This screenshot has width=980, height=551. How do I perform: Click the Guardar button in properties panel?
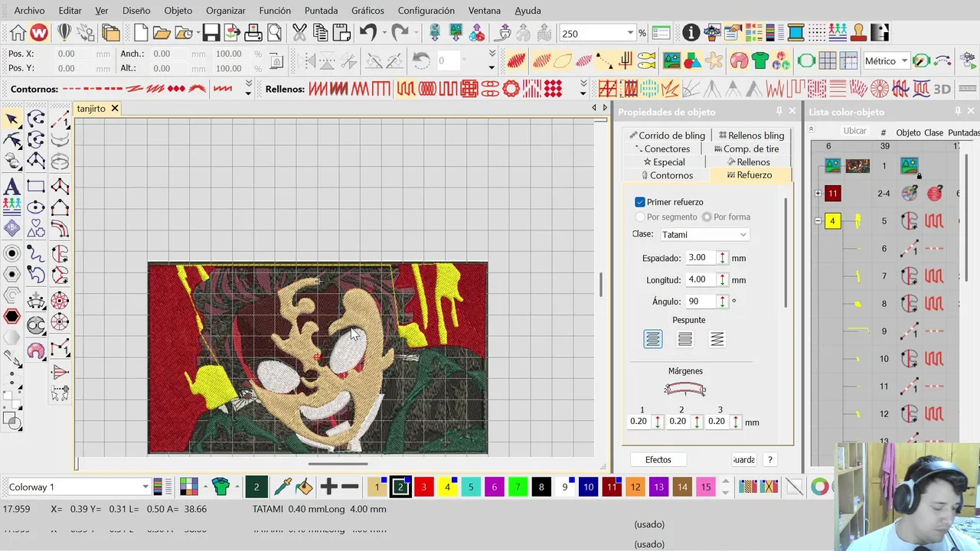click(x=744, y=460)
